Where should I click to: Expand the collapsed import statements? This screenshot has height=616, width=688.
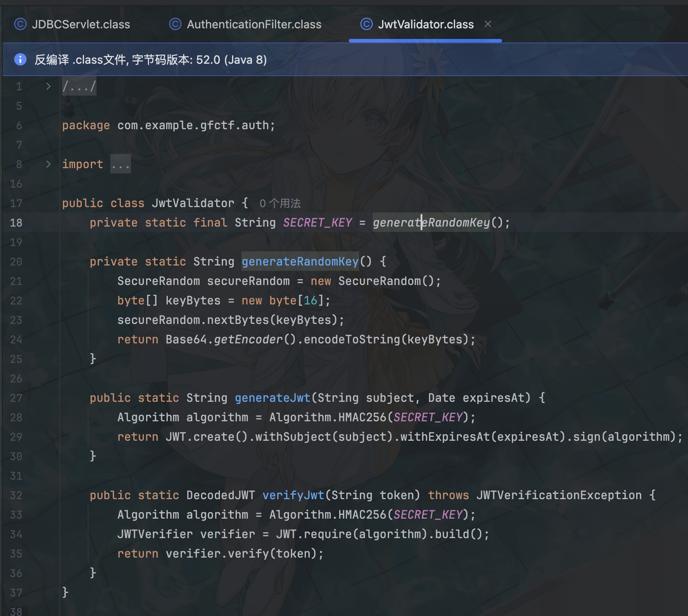pos(48,164)
